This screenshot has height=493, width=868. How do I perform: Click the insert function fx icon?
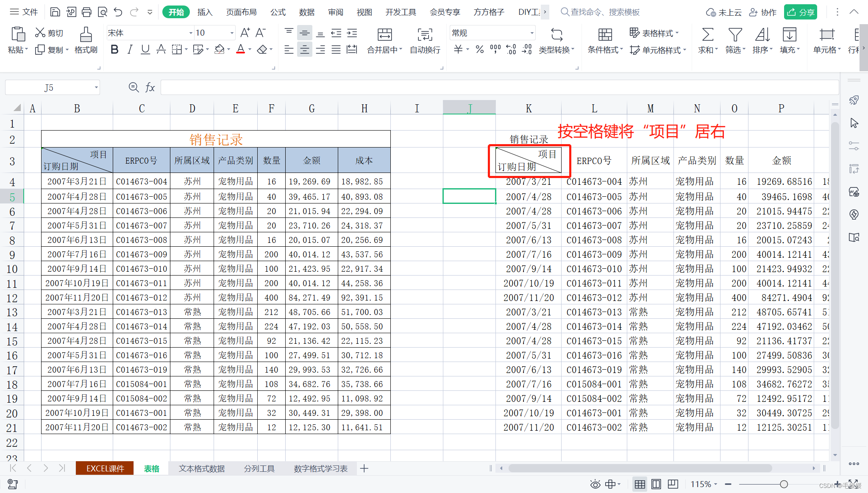point(150,87)
